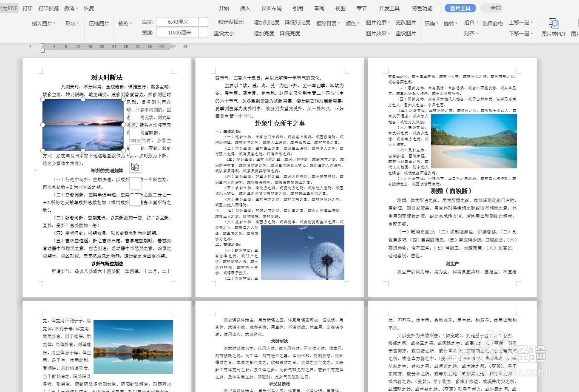Click the top-left resize handle of the selected picture

pos(43,99)
